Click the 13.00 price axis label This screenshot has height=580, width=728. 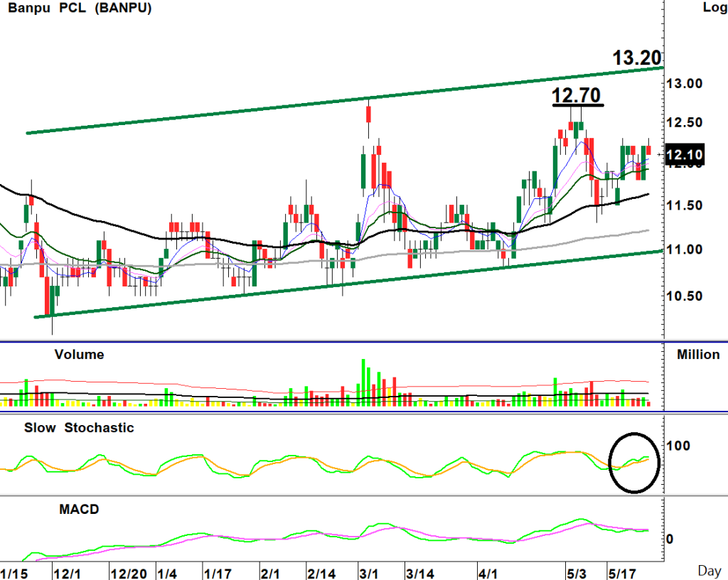pyautogui.click(x=685, y=84)
